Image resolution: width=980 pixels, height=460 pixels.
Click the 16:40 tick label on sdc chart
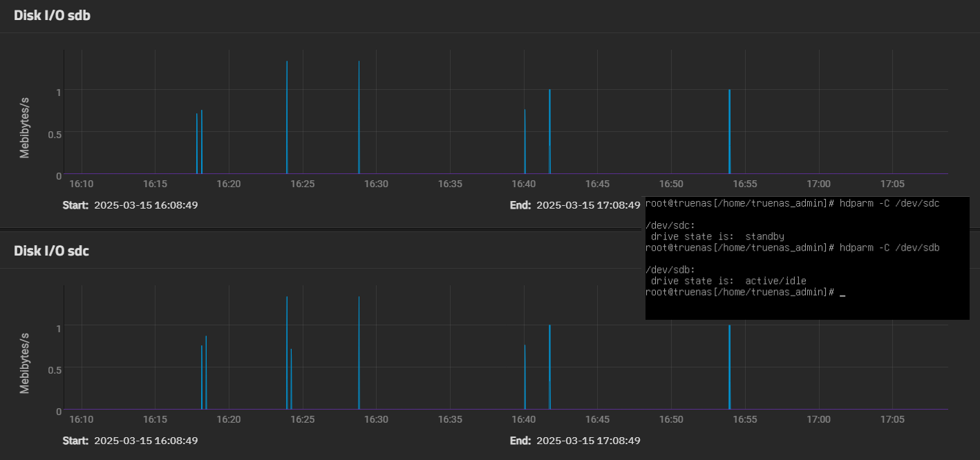[x=524, y=420]
